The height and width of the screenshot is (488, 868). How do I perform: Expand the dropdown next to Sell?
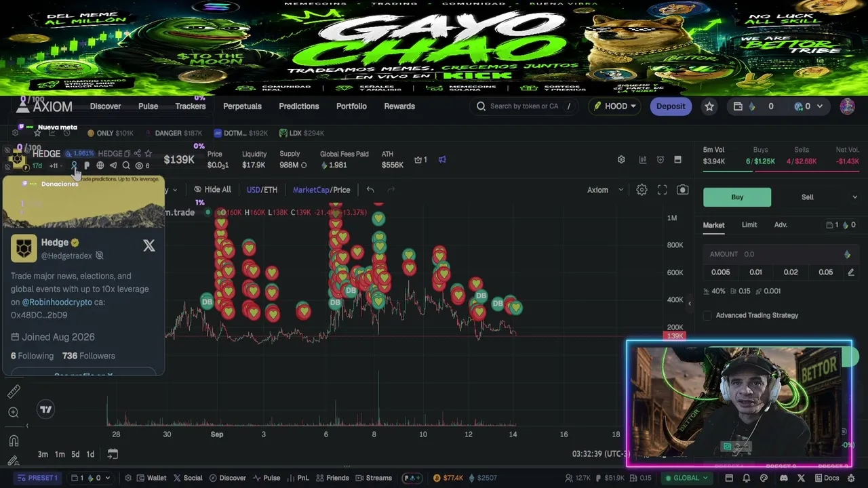854,197
